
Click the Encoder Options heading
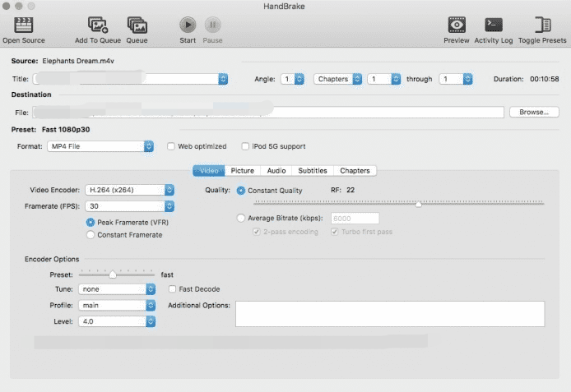[x=52, y=259]
